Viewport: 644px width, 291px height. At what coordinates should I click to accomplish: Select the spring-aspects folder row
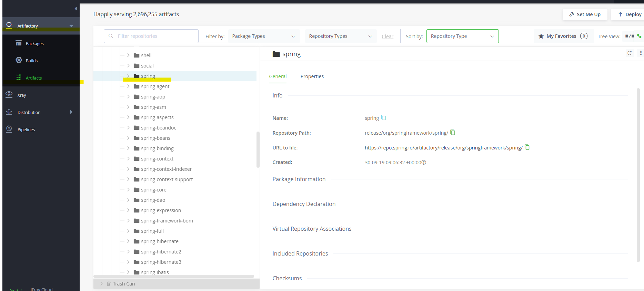[175, 117]
